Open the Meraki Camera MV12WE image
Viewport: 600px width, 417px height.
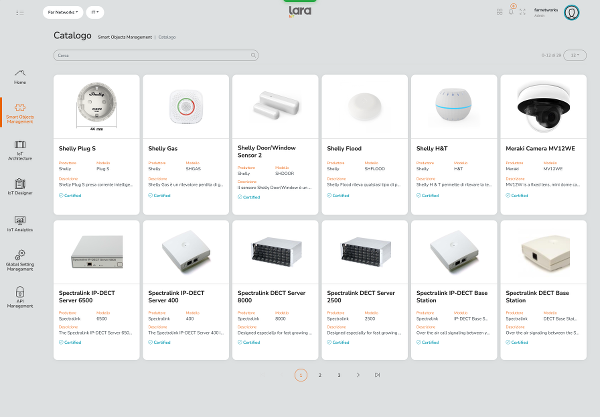[543, 106]
